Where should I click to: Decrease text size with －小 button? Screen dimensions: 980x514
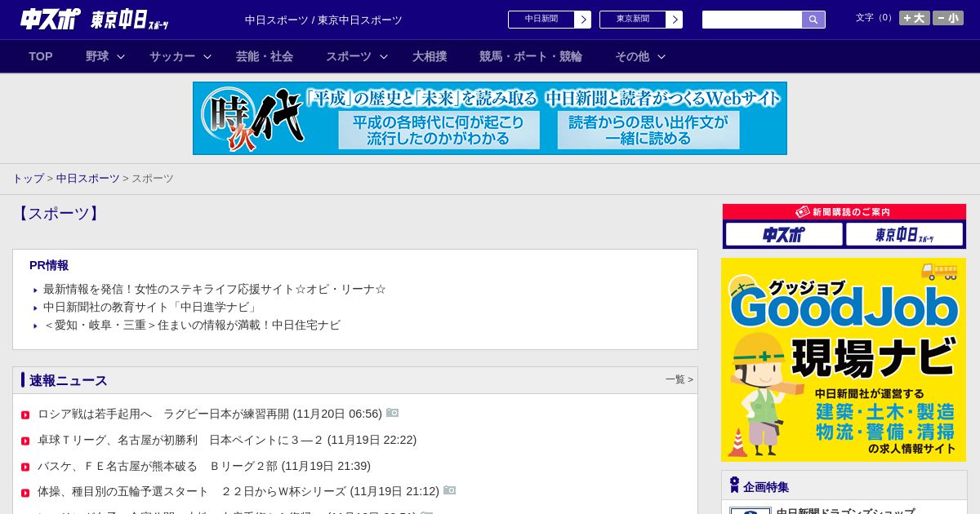pos(948,18)
